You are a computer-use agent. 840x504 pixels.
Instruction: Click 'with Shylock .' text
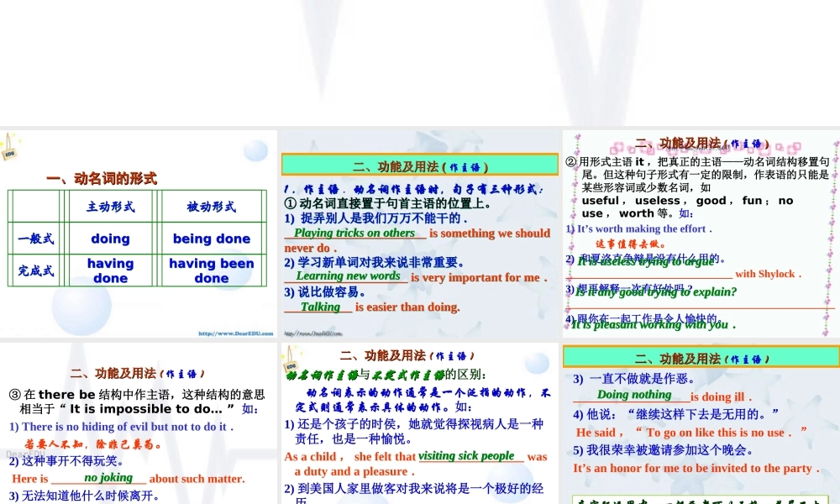click(x=769, y=274)
